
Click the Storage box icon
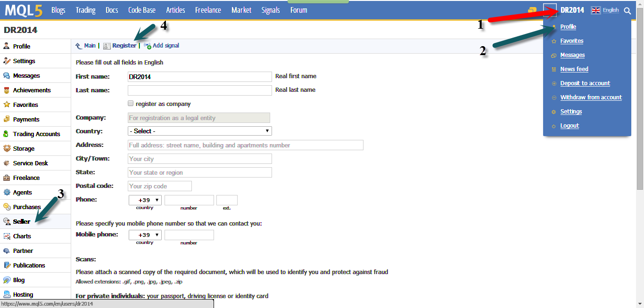coord(7,148)
